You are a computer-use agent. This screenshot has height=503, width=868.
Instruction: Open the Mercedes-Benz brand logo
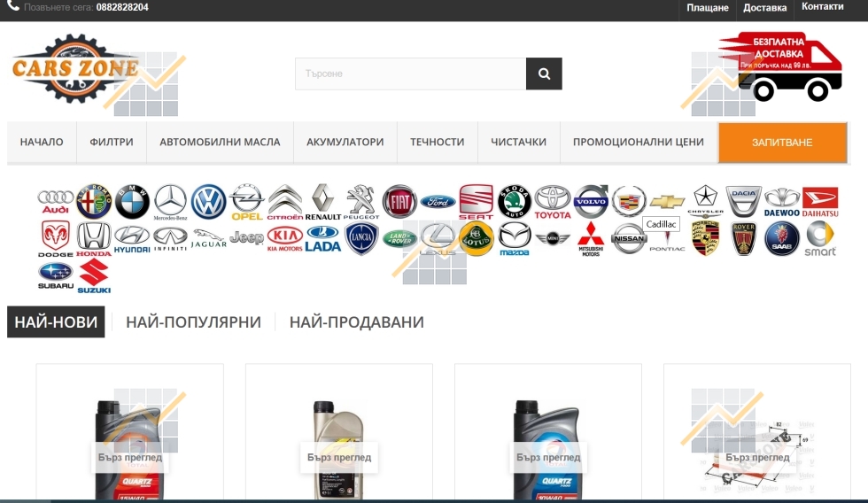pos(170,202)
